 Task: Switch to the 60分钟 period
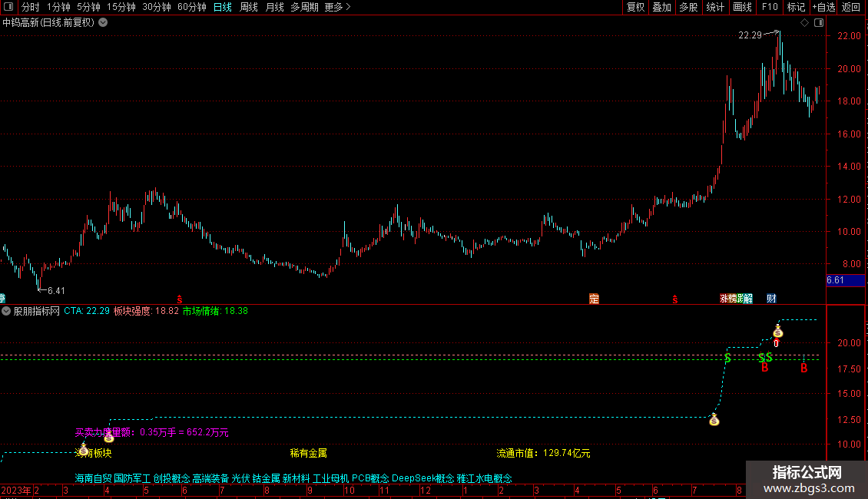click(192, 7)
